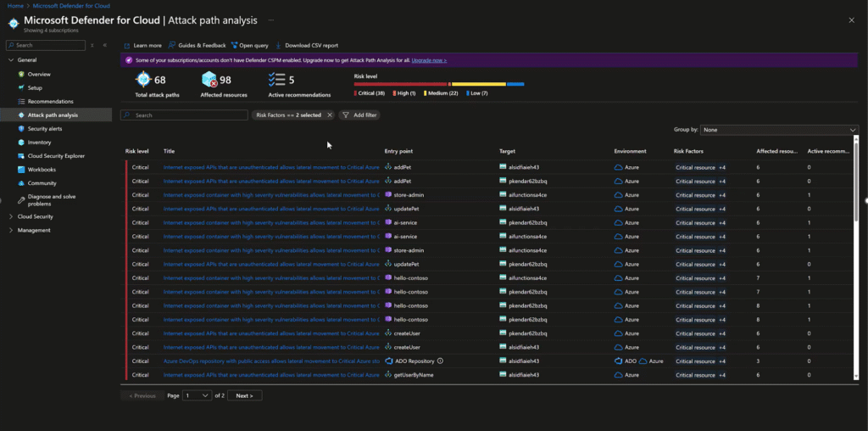Click the Inventory icon in left menu
The height and width of the screenshot is (431, 868).
(x=21, y=143)
